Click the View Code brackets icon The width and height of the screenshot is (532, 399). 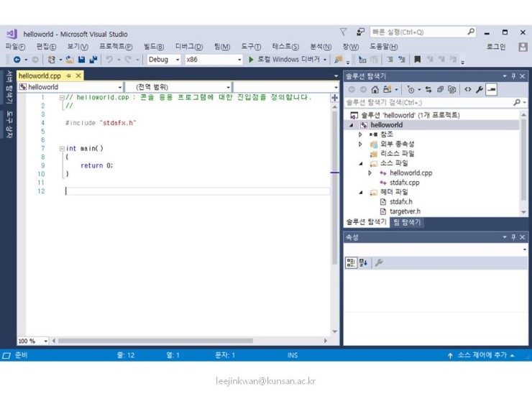point(468,90)
